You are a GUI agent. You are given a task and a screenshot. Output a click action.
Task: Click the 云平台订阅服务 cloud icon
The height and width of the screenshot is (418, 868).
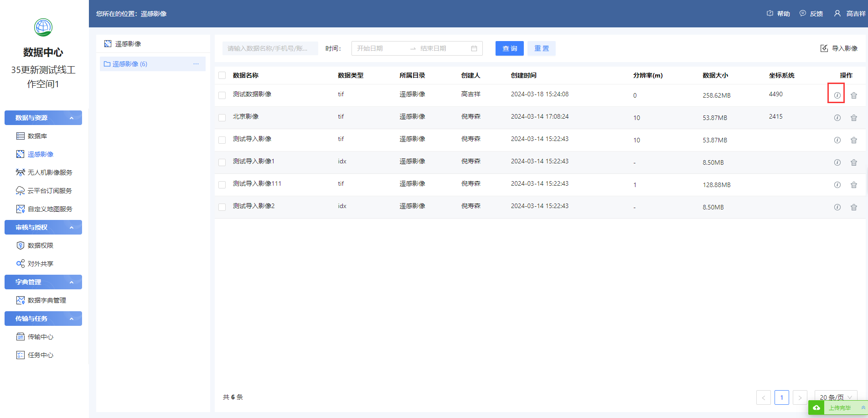(21, 191)
